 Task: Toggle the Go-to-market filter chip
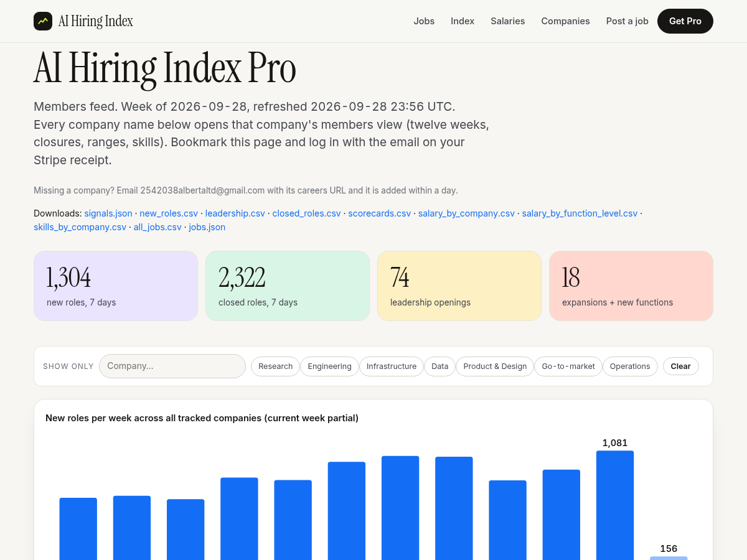point(568,366)
